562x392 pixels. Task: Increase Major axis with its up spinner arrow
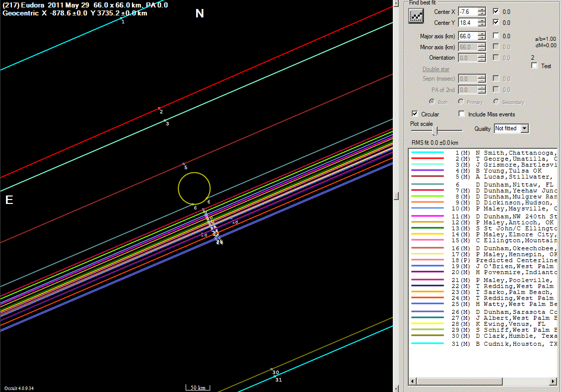pos(482,34)
